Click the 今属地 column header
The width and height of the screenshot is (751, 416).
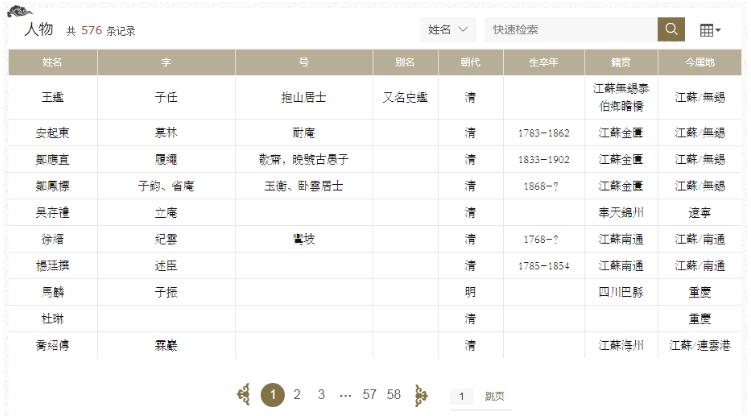click(x=700, y=62)
